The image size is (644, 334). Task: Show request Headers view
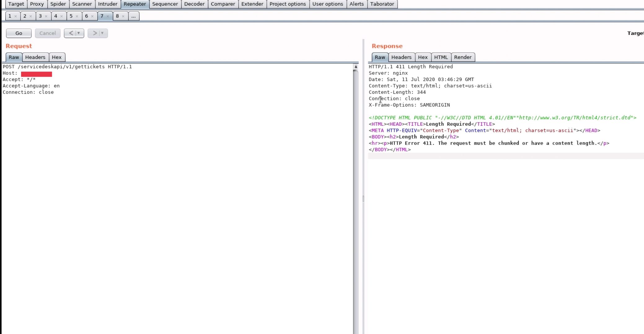(x=35, y=57)
